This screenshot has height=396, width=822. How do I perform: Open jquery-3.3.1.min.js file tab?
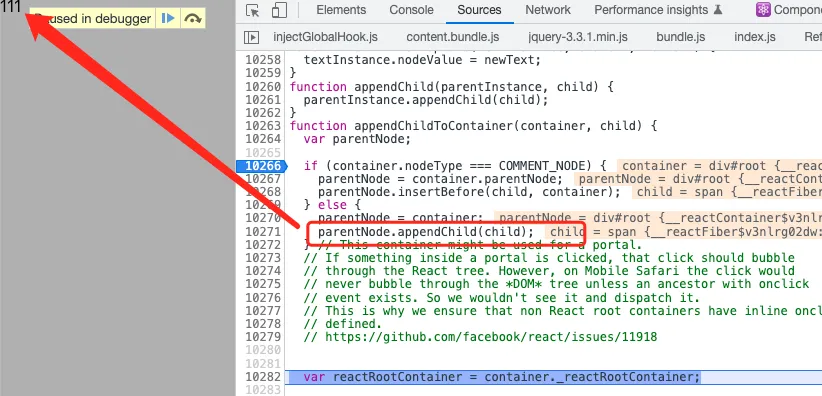click(578, 37)
